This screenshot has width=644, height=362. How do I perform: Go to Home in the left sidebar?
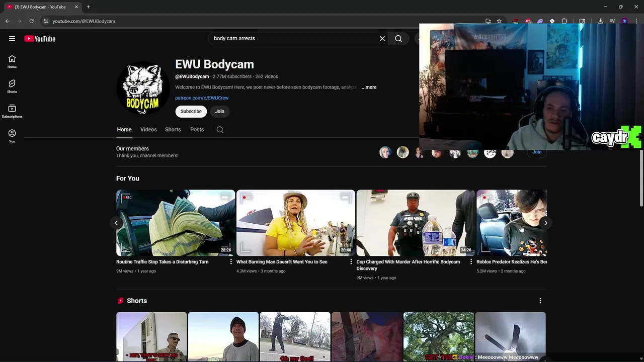(12, 62)
